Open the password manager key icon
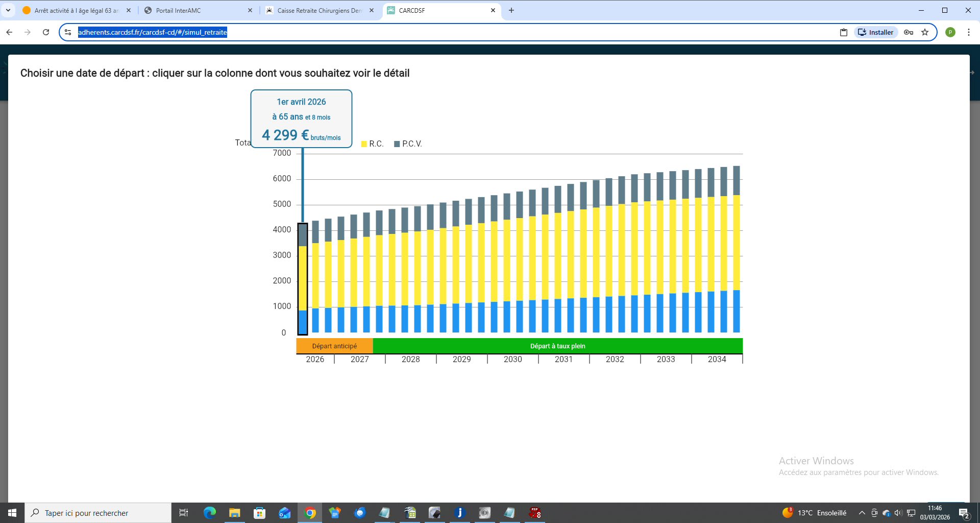Screen dimensions: 980x523 tap(909, 32)
